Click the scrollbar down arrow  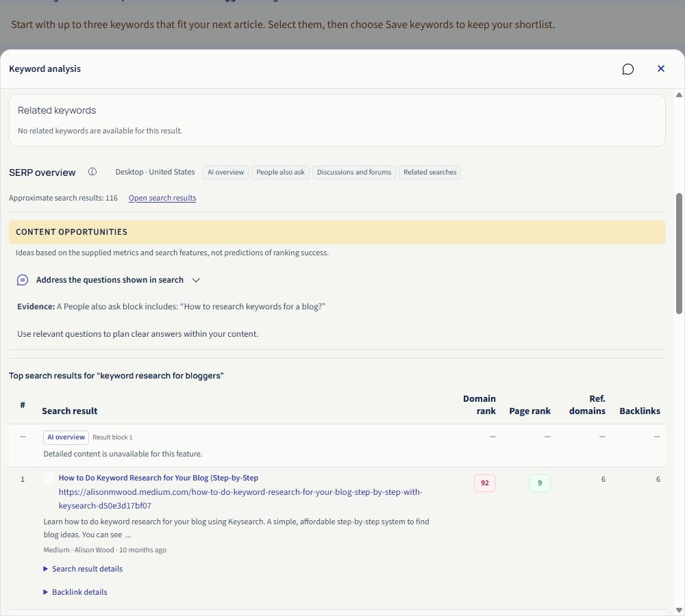(x=679, y=610)
